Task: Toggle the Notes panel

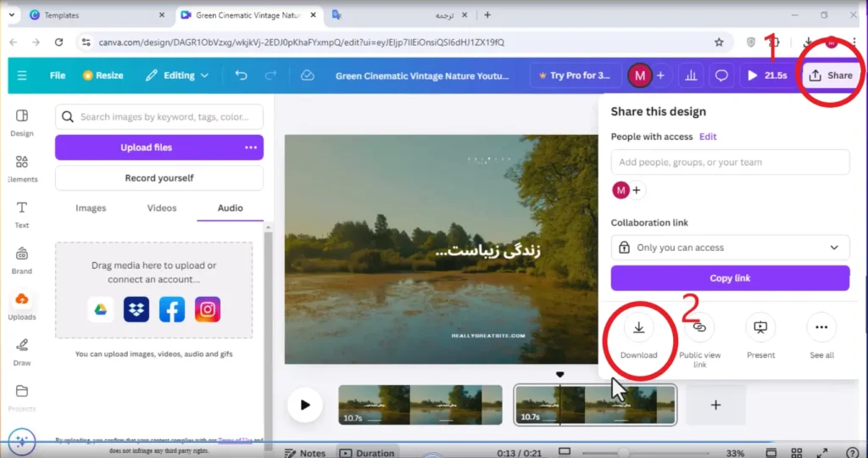Action: point(305,452)
